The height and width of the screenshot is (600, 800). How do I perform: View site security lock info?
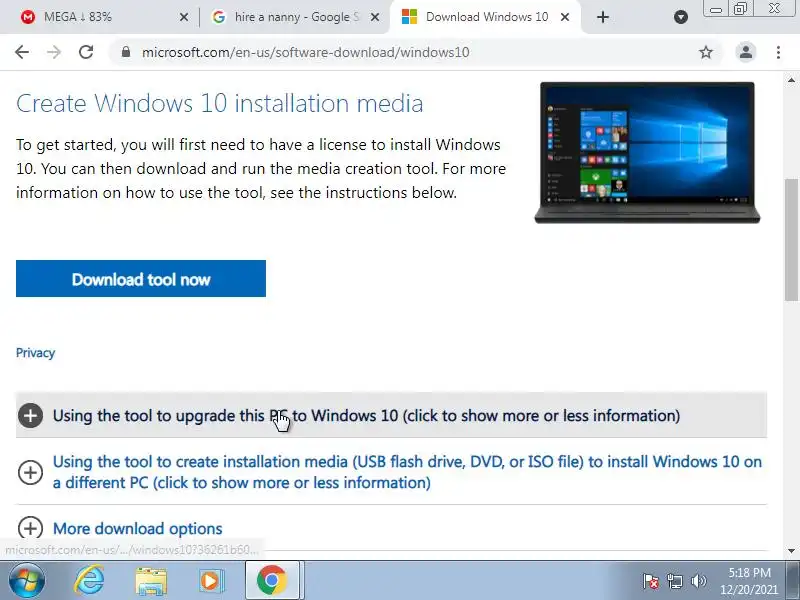[x=126, y=52]
